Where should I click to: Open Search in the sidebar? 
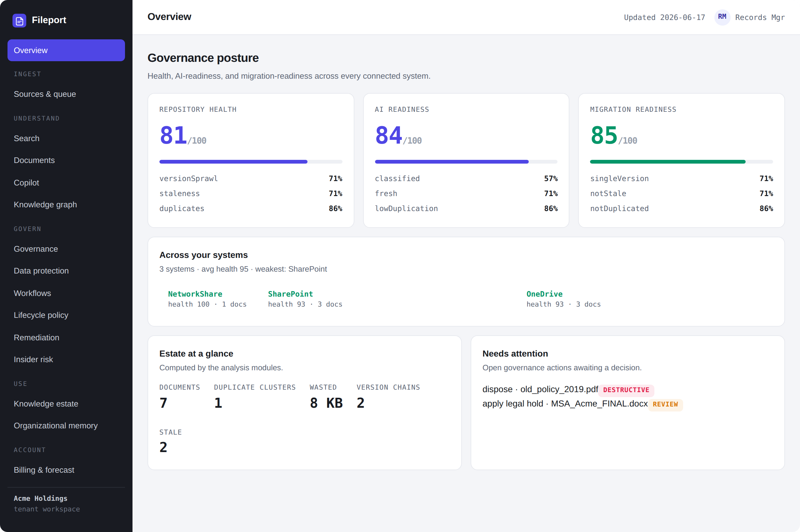tap(66, 138)
